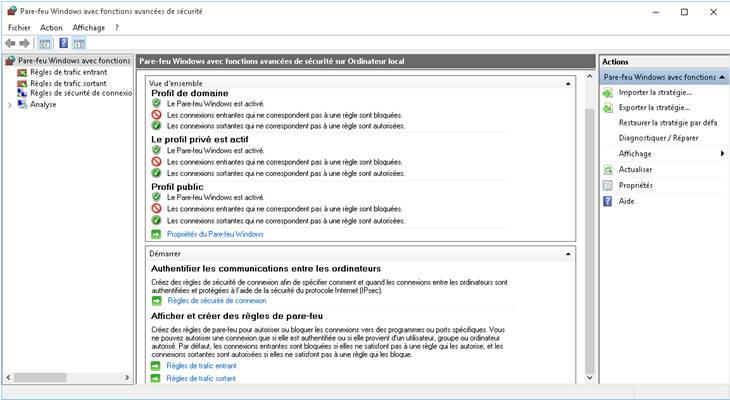This screenshot has height=400, width=730.
Task: Open Règles de trafic sortant link in Démarrer
Action: [x=201, y=378]
